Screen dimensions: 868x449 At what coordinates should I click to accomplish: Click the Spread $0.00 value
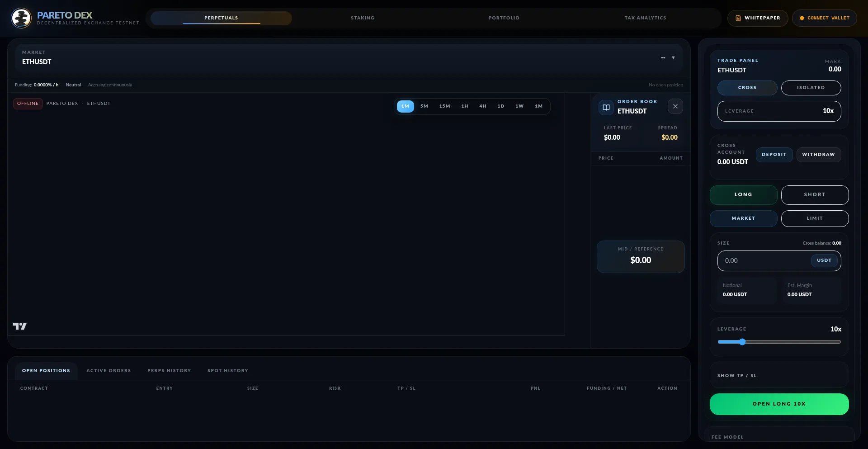669,137
